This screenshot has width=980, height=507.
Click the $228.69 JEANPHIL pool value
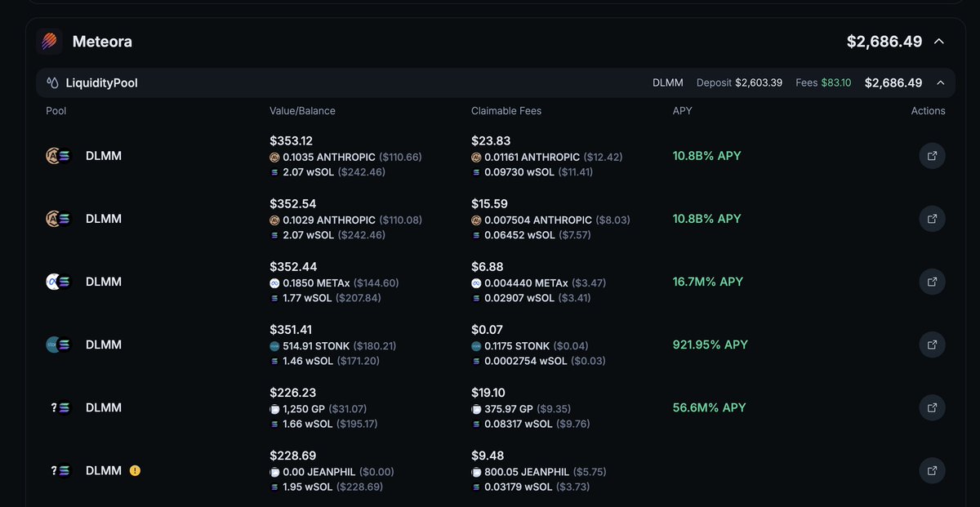pyautogui.click(x=293, y=456)
